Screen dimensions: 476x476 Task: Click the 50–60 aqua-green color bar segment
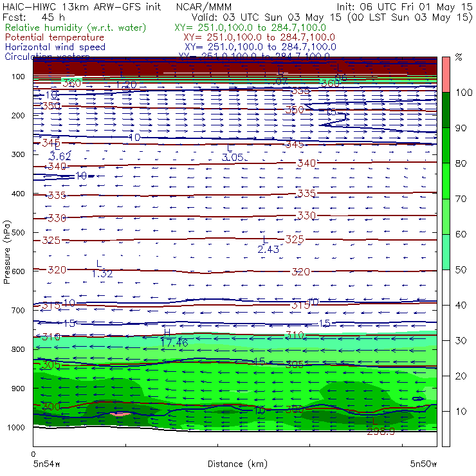(x=446, y=252)
